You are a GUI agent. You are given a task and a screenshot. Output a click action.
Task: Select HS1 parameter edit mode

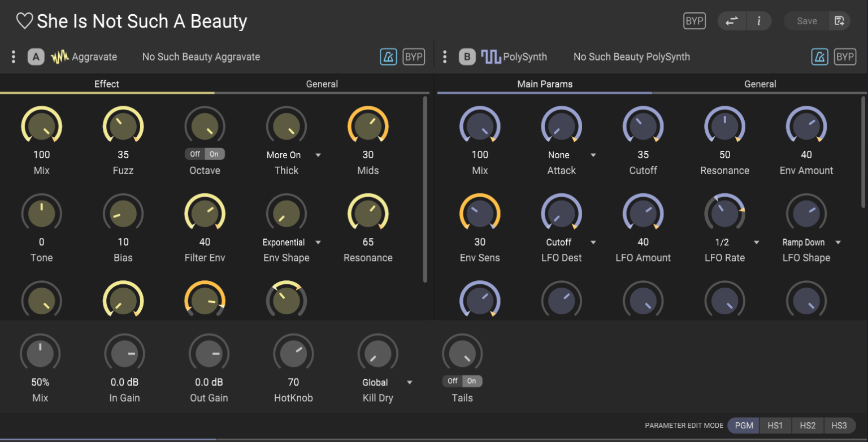(775, 426)
